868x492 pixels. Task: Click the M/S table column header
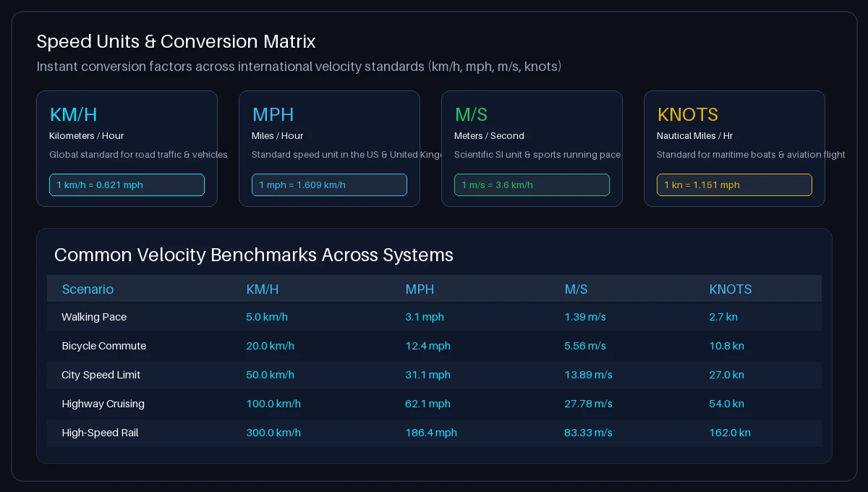click(x=576, y=289)
